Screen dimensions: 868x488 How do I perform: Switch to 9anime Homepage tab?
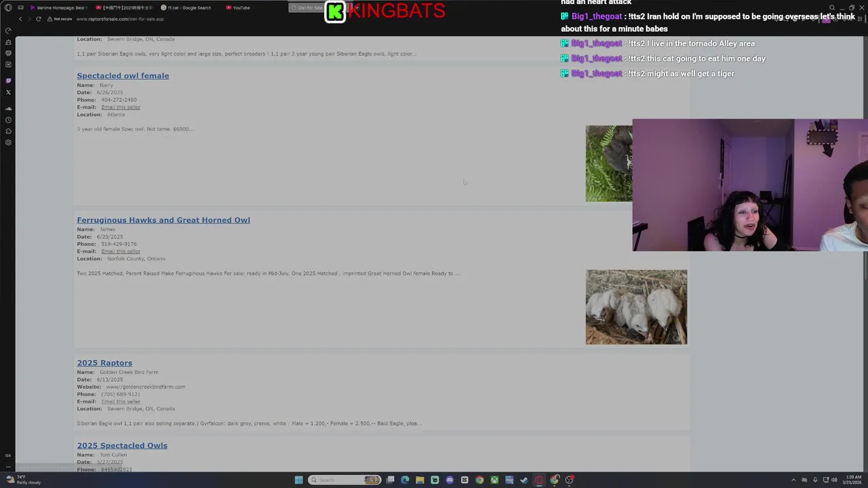pos(60,7)
